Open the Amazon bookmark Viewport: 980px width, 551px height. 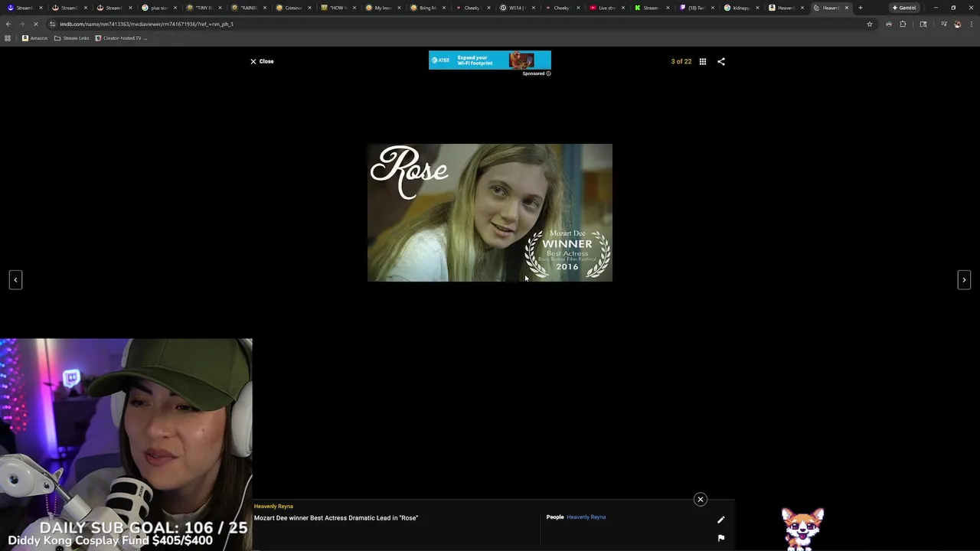[34, 37]
